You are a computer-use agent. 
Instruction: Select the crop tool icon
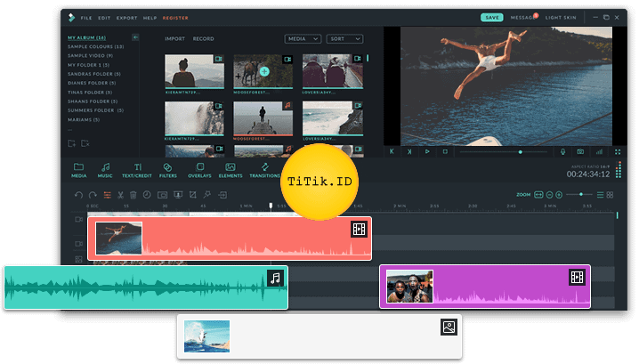(x=193, y=195)
